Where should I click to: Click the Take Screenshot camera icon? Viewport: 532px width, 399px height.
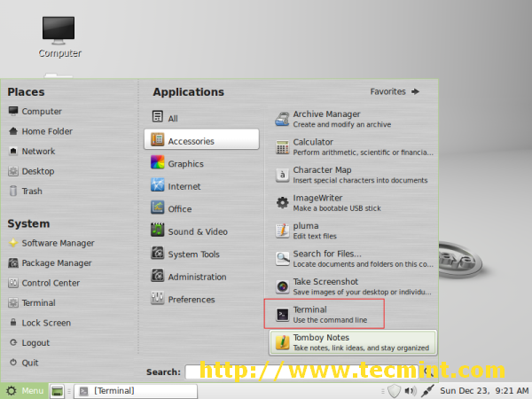(282, 286)
